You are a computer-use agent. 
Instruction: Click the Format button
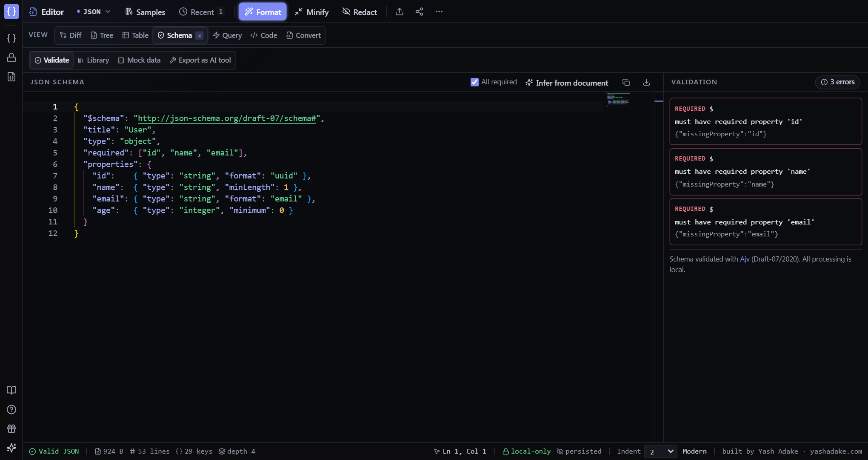[x=263, y=12]
